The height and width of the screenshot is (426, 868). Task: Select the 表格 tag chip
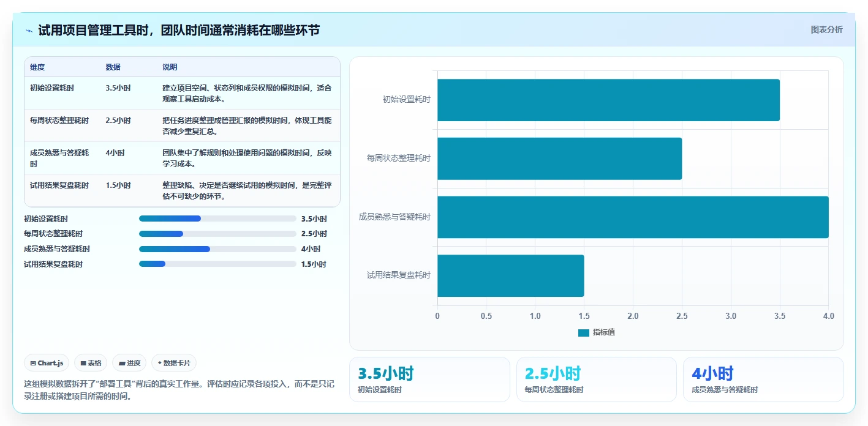pyautogui.click(x=91, y=363)
